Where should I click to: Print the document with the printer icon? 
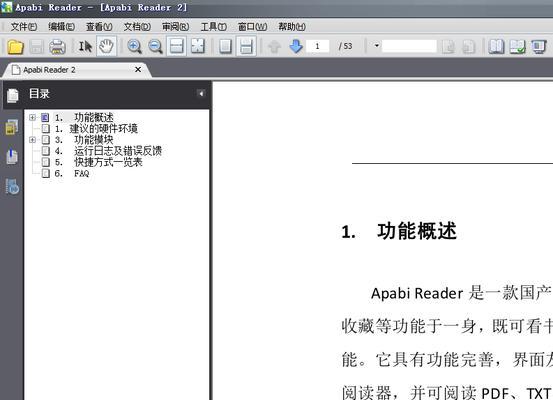click(57, 47)
